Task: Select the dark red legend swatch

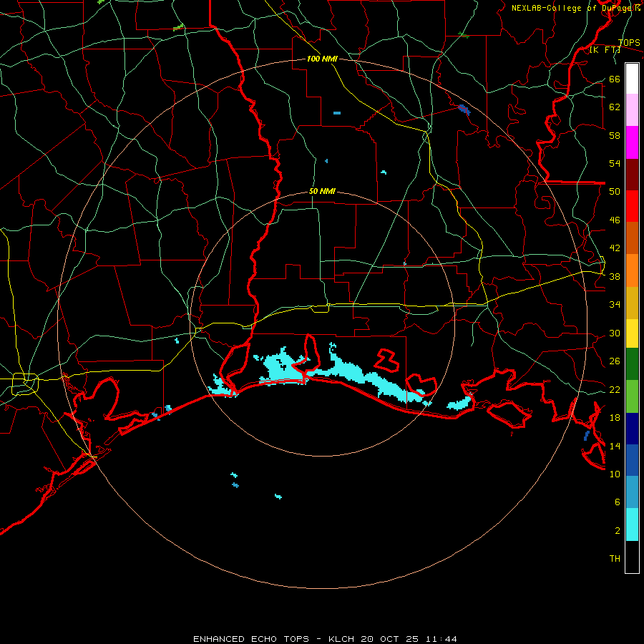Action: tap(632, 175)
